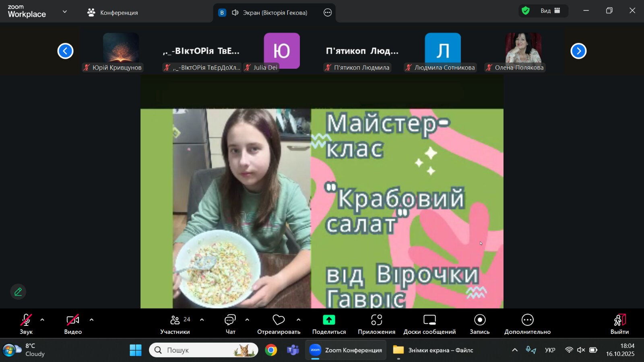Switch to the Conference tab
The image size is (644, 362).
(113, 12)
